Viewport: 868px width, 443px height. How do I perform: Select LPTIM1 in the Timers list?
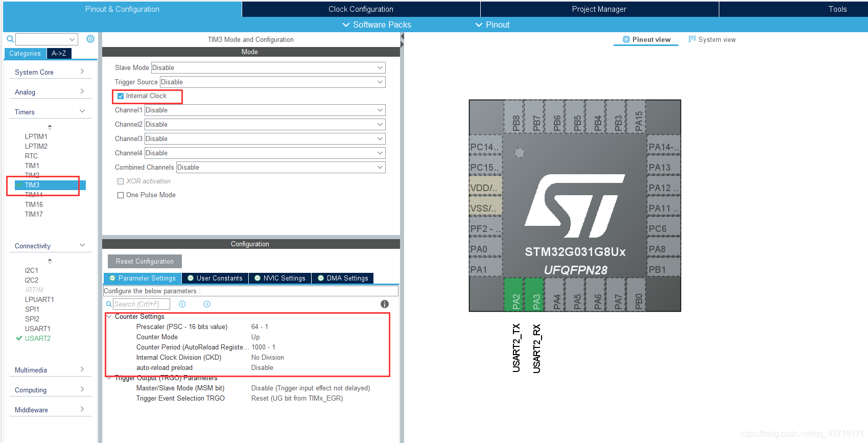point(36,136)
